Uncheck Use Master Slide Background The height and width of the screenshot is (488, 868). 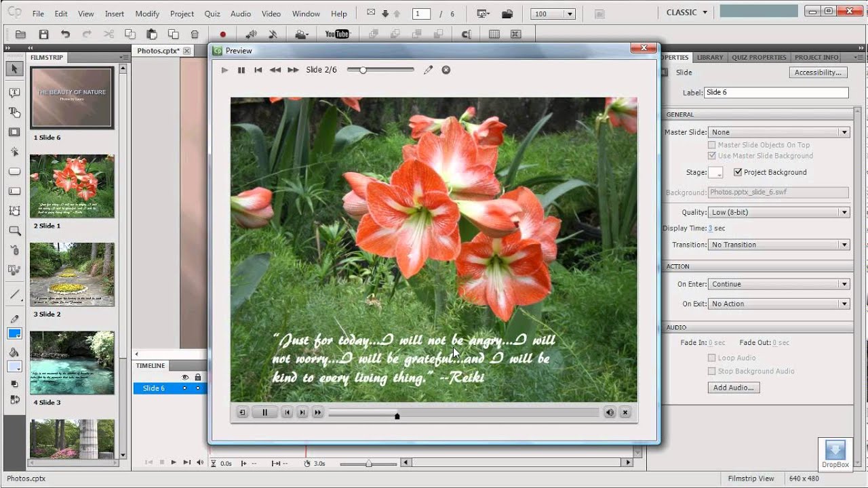[711, 156]
